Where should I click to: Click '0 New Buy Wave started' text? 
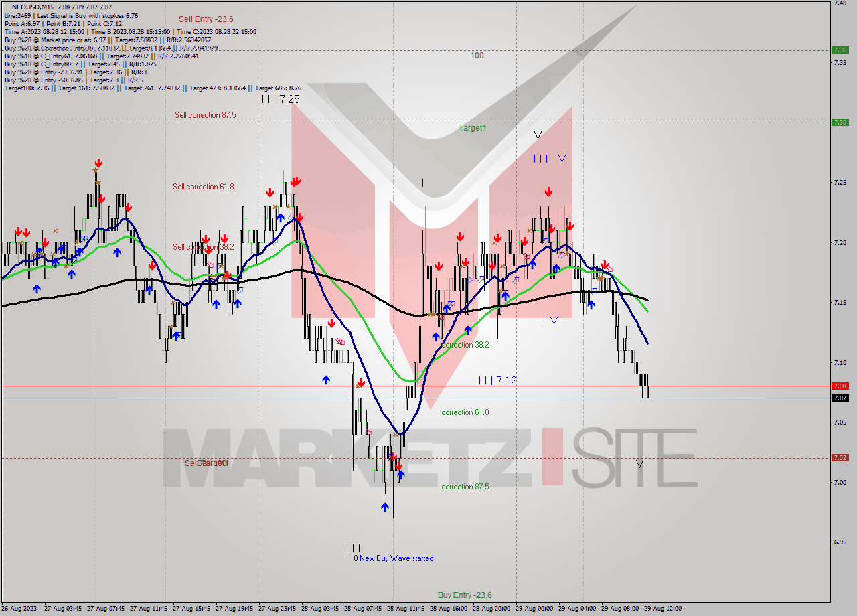point(394,558)
